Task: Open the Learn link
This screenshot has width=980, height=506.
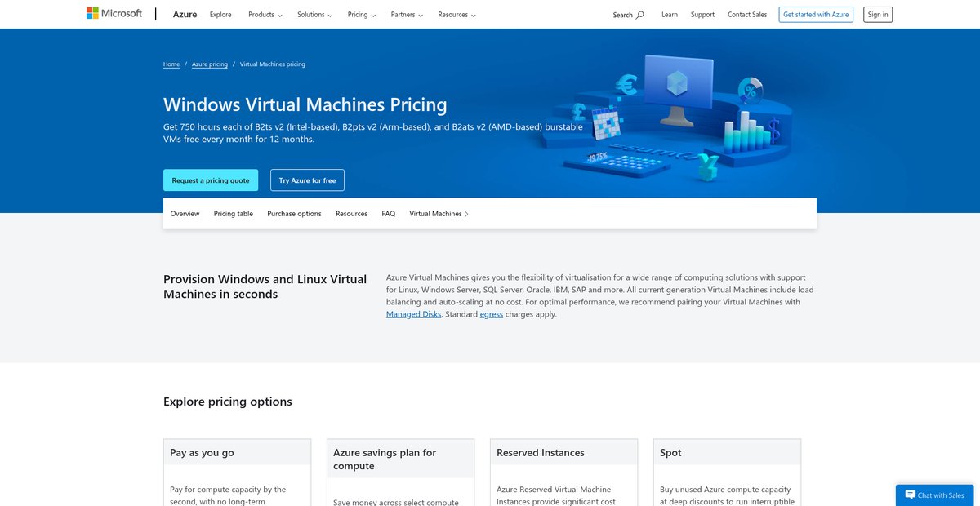Action: [x=670, y=15]
